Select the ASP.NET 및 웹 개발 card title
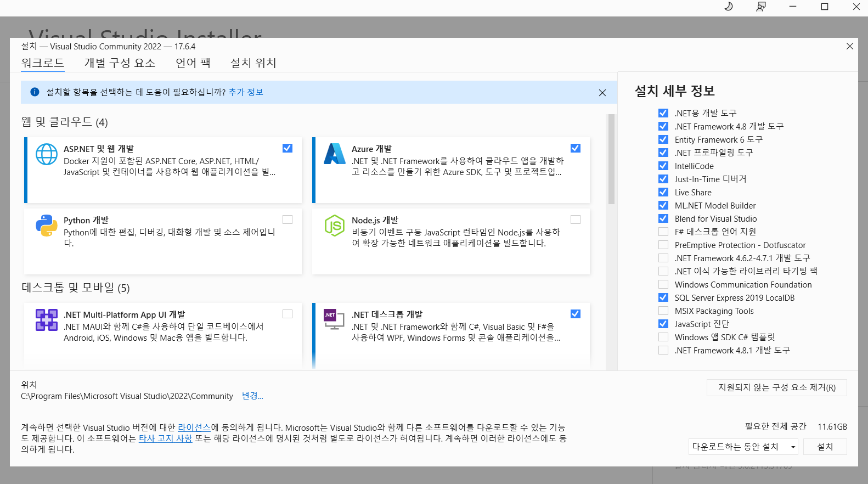This screenshot has height=484, width=868. 99,149
